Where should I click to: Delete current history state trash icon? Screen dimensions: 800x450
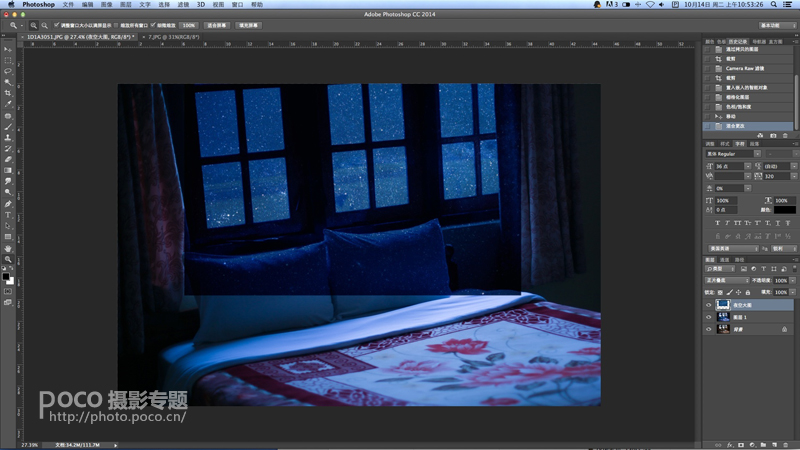785,135
